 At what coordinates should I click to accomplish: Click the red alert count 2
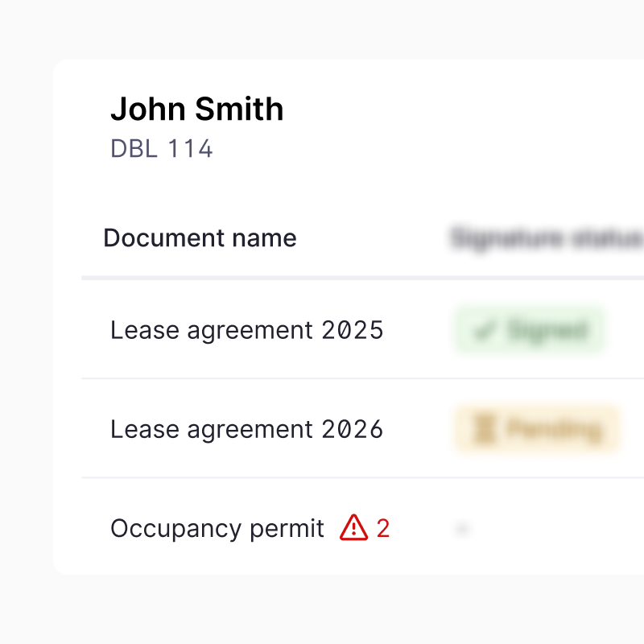click(x=383, y=528)
